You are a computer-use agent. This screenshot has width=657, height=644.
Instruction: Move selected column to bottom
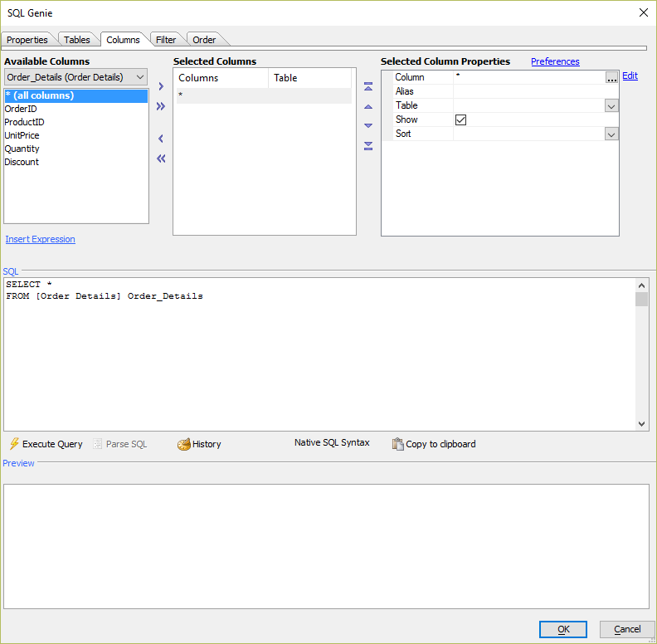click(368, 146)
